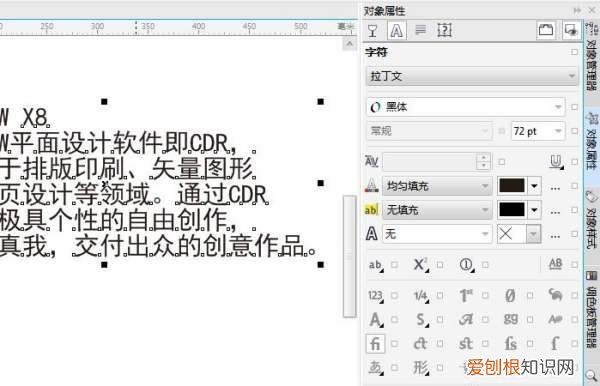Click the lock-properties icon at top right
The height and width of the screenshot is (386, 600).
pos(571,30)
